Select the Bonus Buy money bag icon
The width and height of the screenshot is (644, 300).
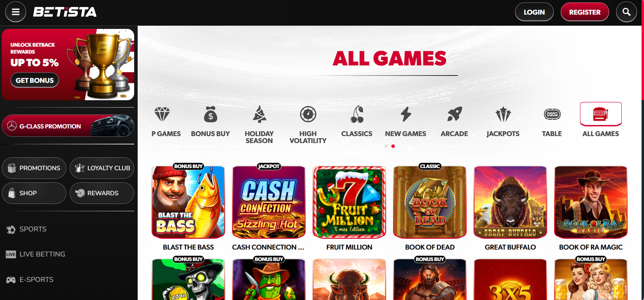(x=210, y=114)
